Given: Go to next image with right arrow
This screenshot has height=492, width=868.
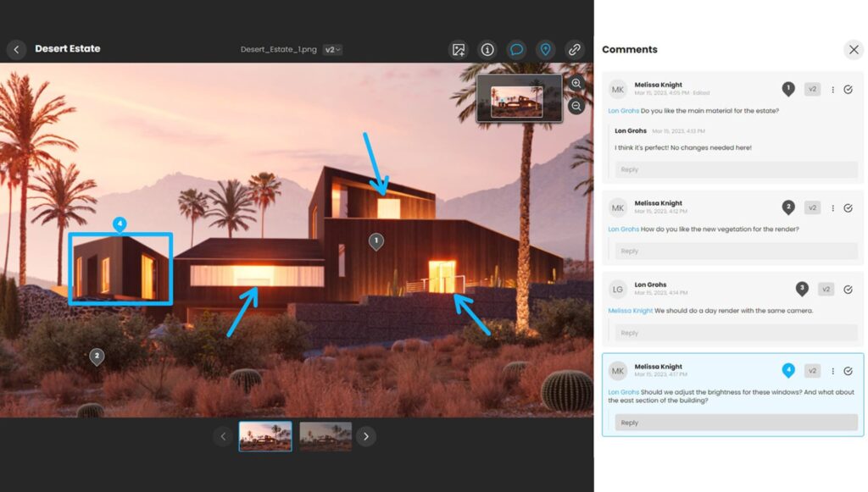Looking at the screenshot, I should pos(365,436).
